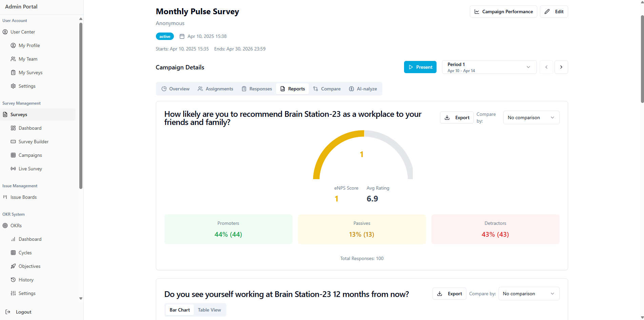Select the Reports tab
Image resolution: width=644 pixels, height=320 pixels.
pyautogui.click(x=293, y=89)
